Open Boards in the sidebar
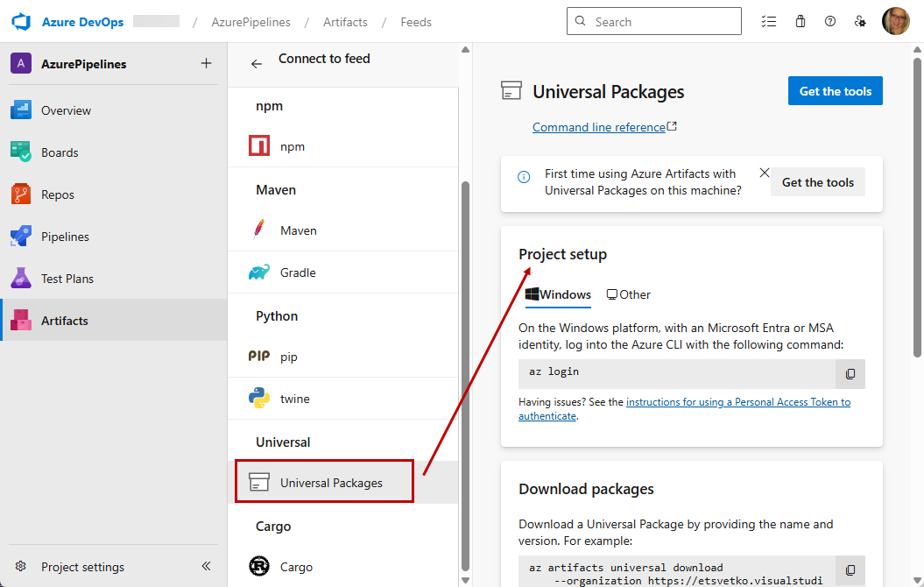This screenshot has width=924, height=587. [114, 152]
